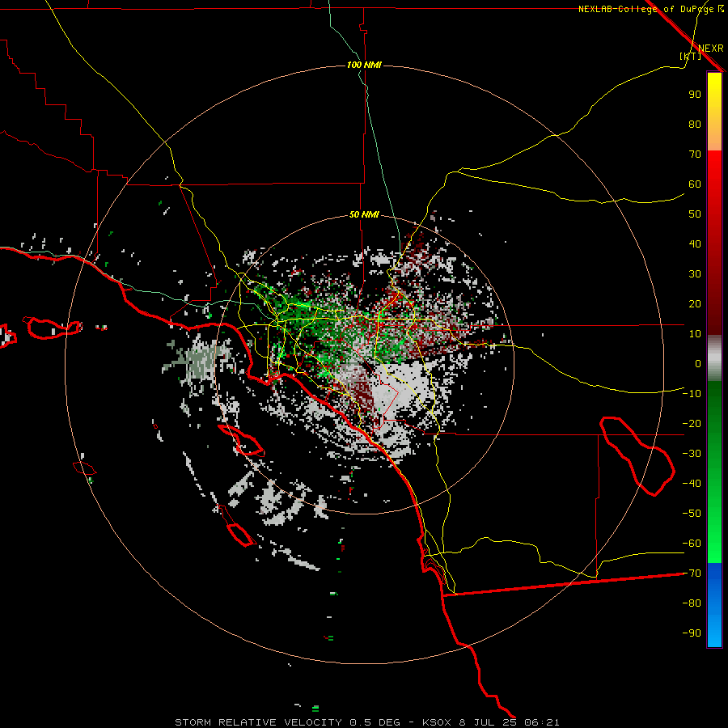Screen dimensions: 728x728
Task: Select the -10 value on velocity scale
Action: pos(692,394)
